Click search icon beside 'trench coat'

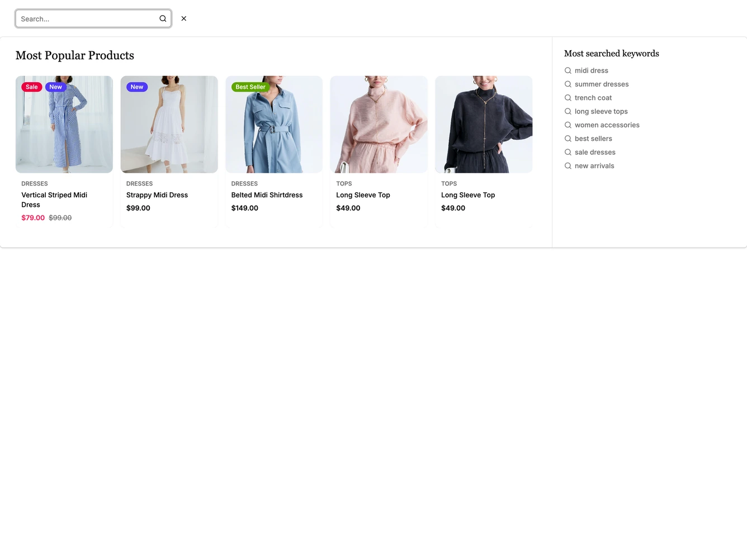point(568,98)
